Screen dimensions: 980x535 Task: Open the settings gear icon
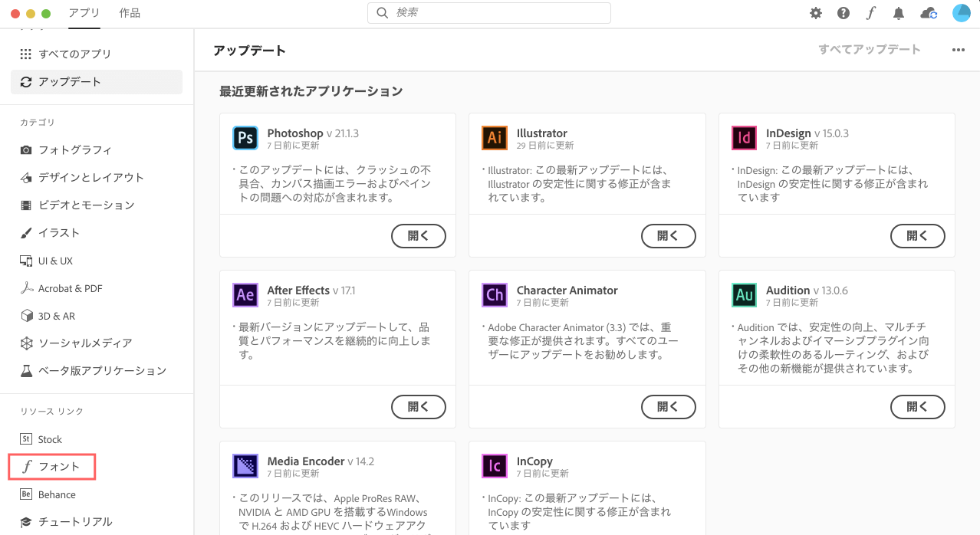point(816,13)
